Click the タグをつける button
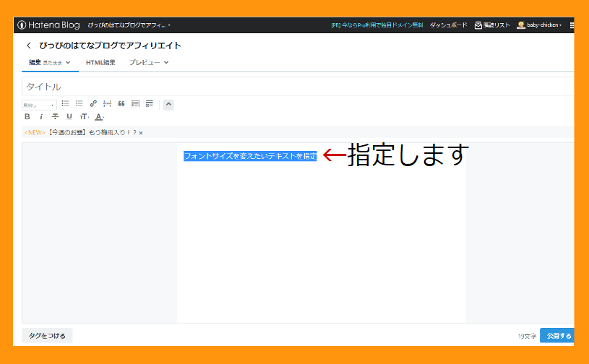589x364 pixels. click(47, 336)
